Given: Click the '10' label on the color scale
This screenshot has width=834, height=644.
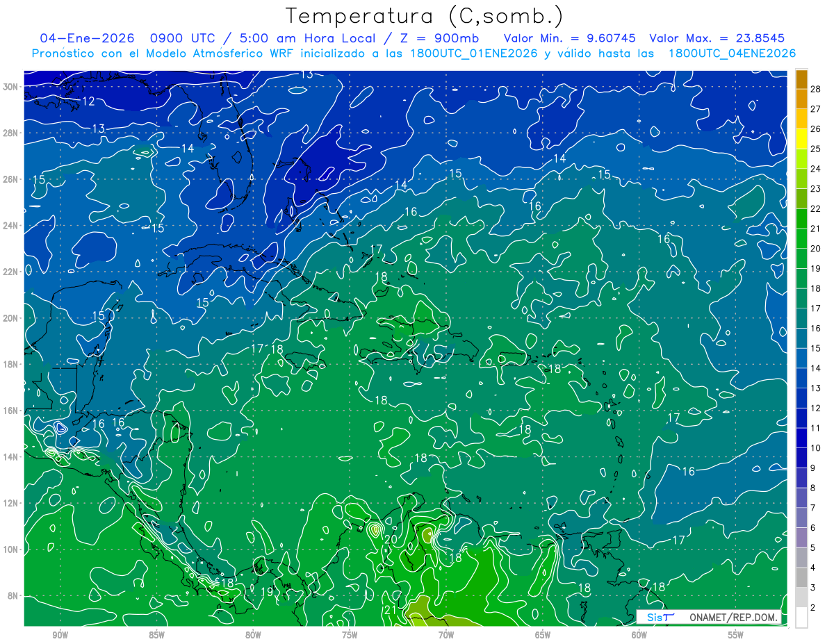Looking at the screenshot, I should pos(816,448).
